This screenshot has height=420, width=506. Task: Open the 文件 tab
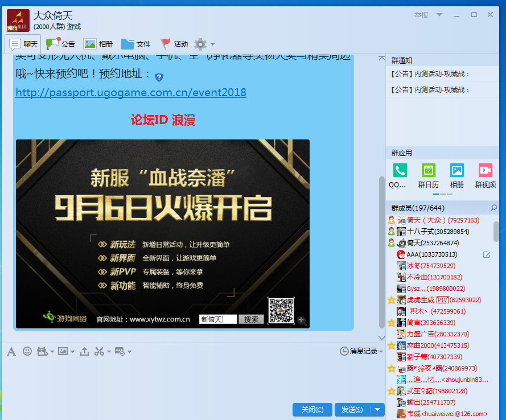135,44
